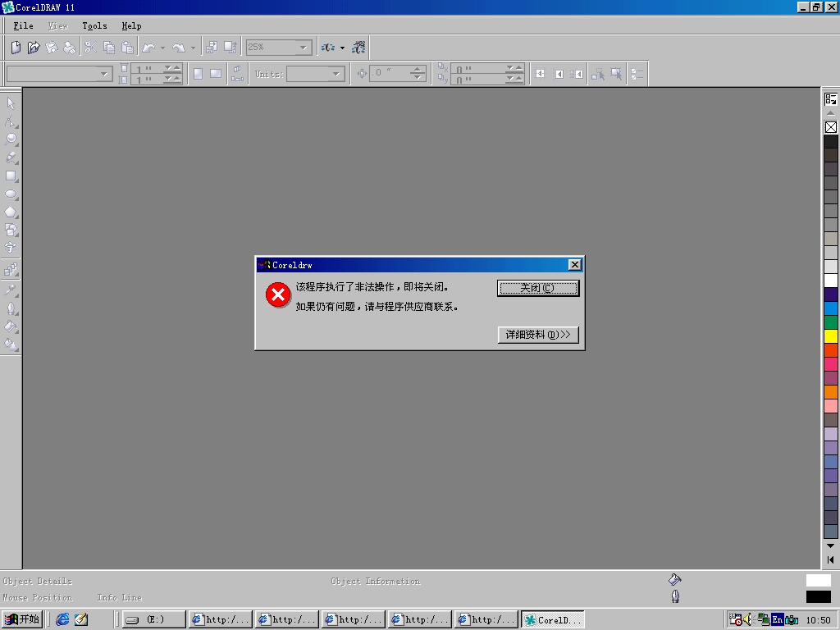840x630 pixels.
Task: Click the nudge offset spinner arrows
Action: tap(418, 73)
